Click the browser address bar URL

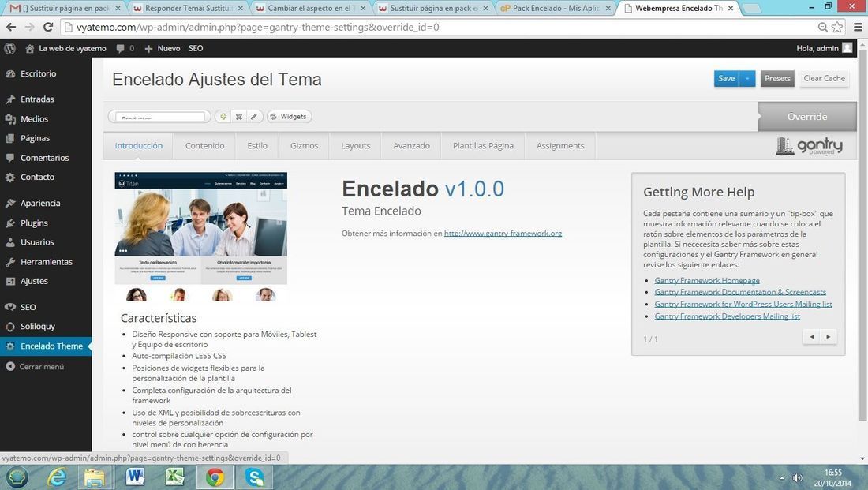tap(257, 27)
